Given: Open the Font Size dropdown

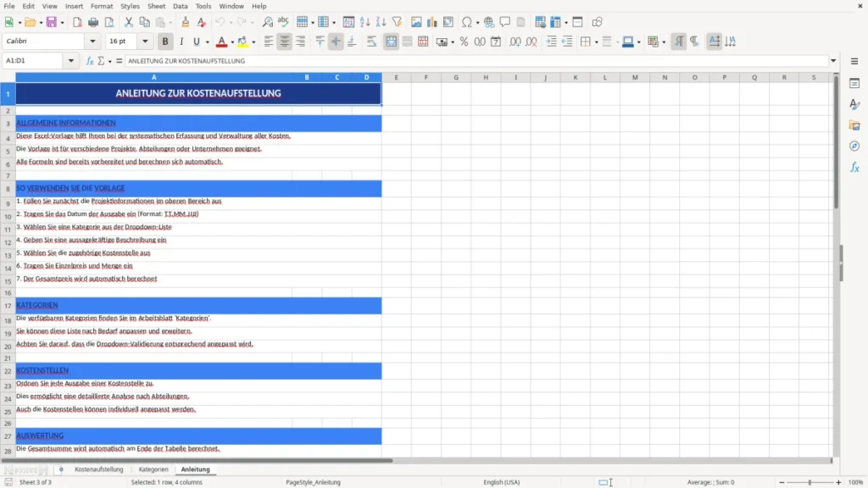Looking at the screenshot, I should 145,41.
